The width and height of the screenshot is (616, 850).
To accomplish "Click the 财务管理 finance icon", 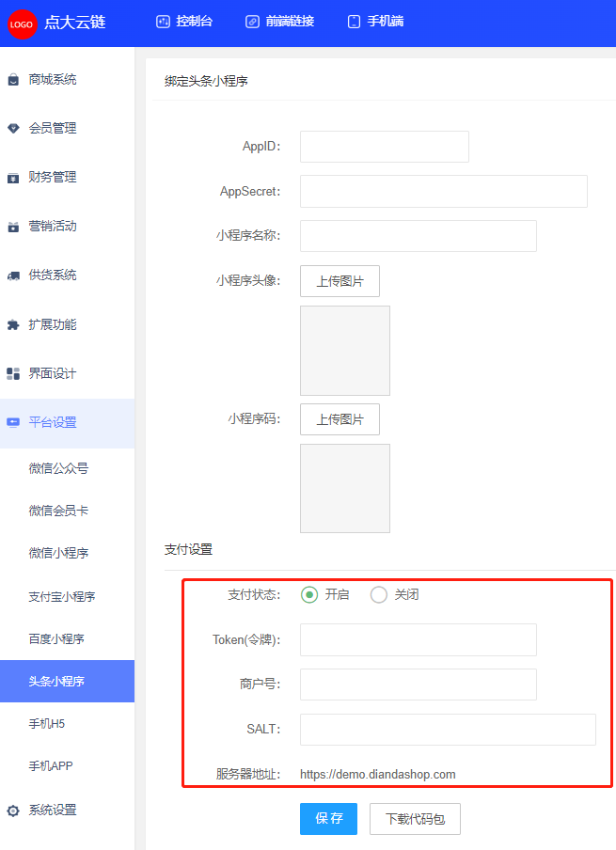I will click(x=13, y=178).
